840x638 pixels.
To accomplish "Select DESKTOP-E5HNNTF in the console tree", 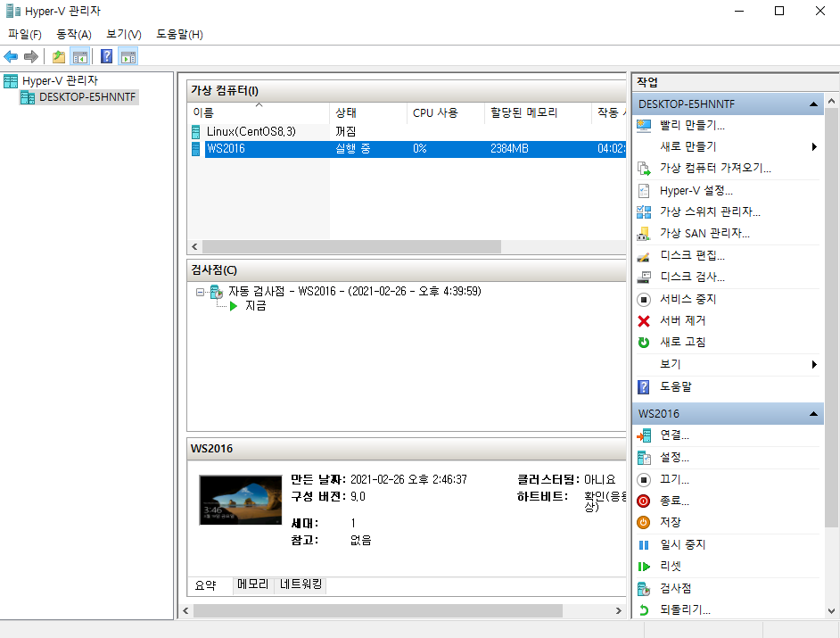I will 87,97.
